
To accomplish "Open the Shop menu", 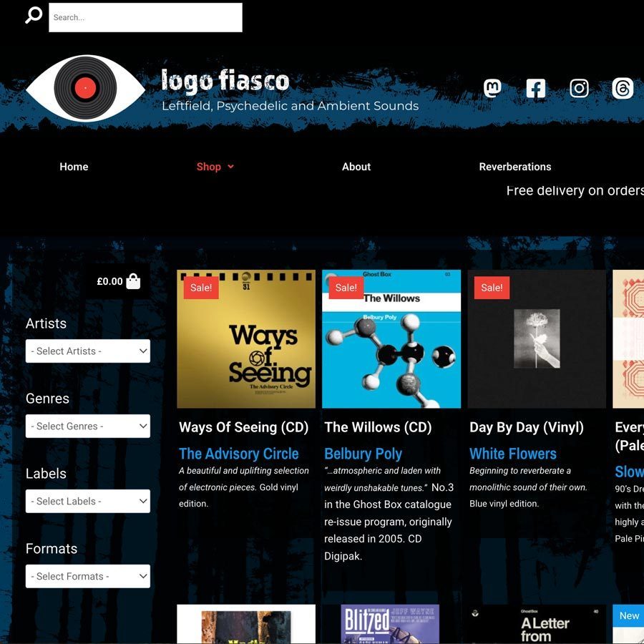I will [209, 167].
